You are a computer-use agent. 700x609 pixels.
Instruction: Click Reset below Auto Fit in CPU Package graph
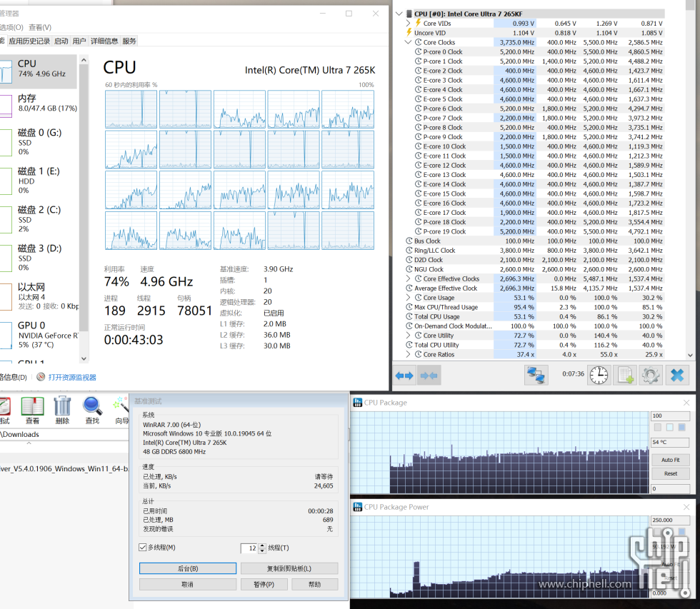tap(670, 473)
